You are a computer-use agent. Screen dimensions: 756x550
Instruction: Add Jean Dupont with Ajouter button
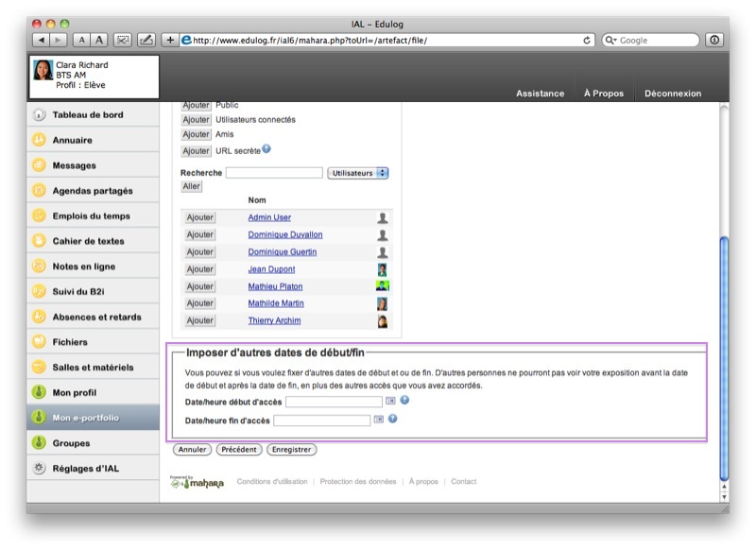[199, 269]
